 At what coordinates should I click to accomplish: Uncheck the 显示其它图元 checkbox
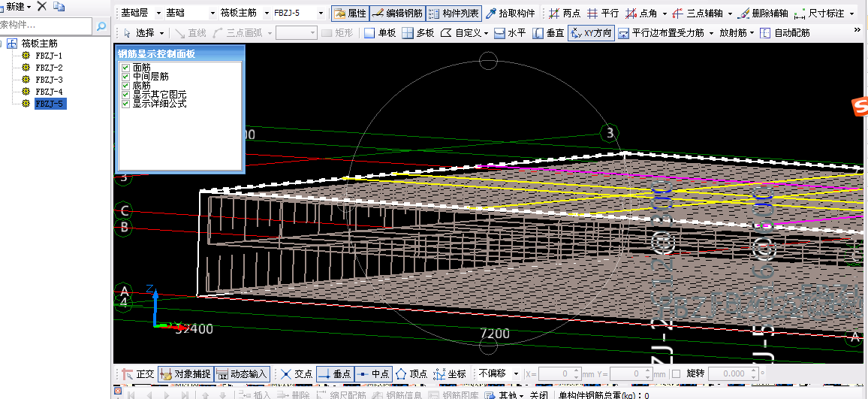click(125, 94)
